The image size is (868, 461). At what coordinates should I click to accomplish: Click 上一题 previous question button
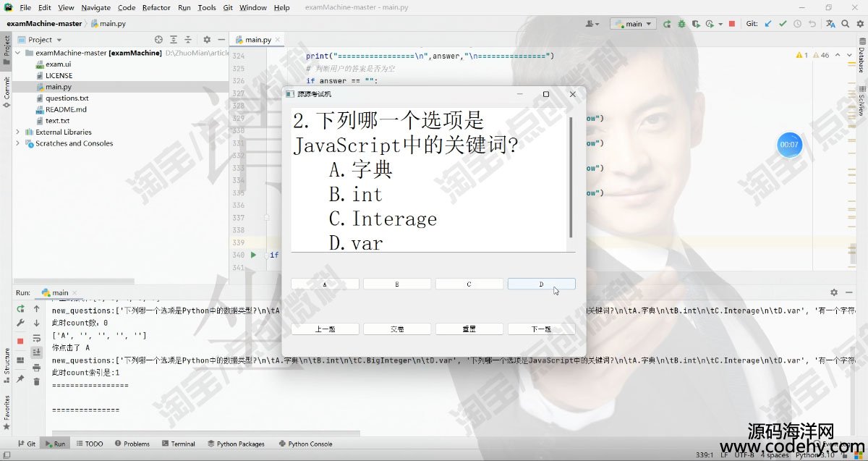tap(325, 329)
